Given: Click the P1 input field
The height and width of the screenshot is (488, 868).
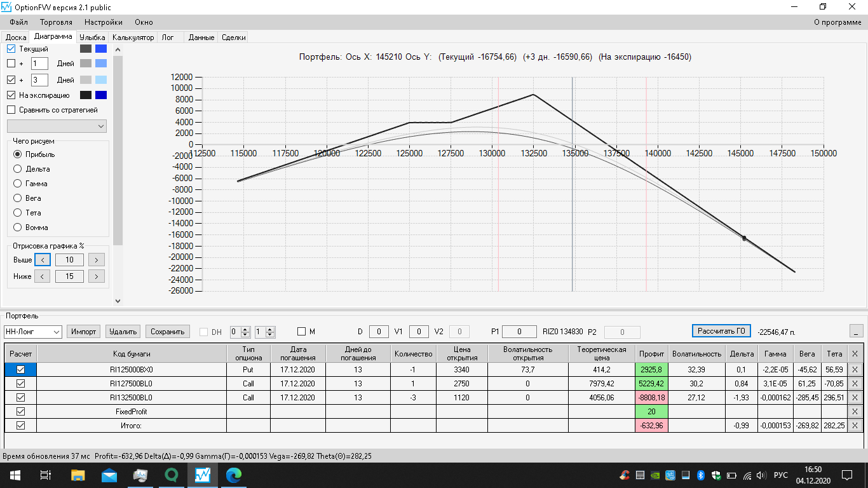Looking at the screenshot, I should click(520, 332).
